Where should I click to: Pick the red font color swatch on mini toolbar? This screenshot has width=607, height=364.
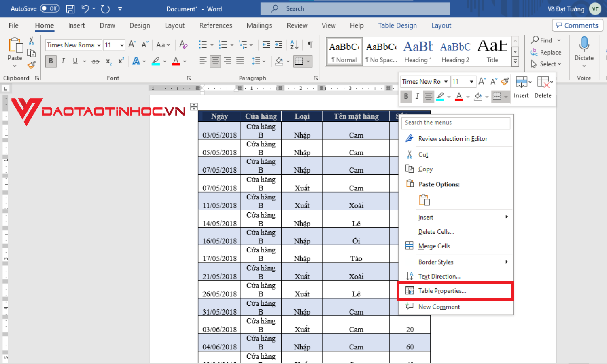coord(458,96)
